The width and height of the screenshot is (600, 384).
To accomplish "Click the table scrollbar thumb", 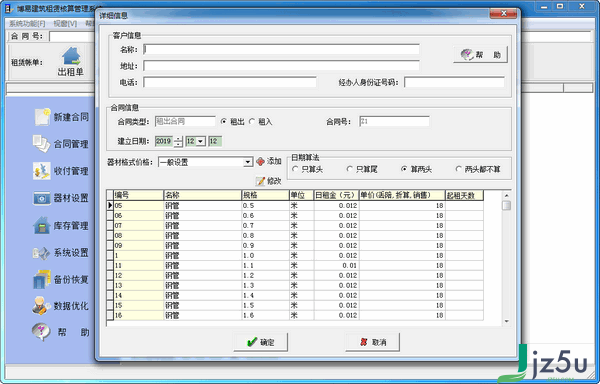I will click(507, 205).
